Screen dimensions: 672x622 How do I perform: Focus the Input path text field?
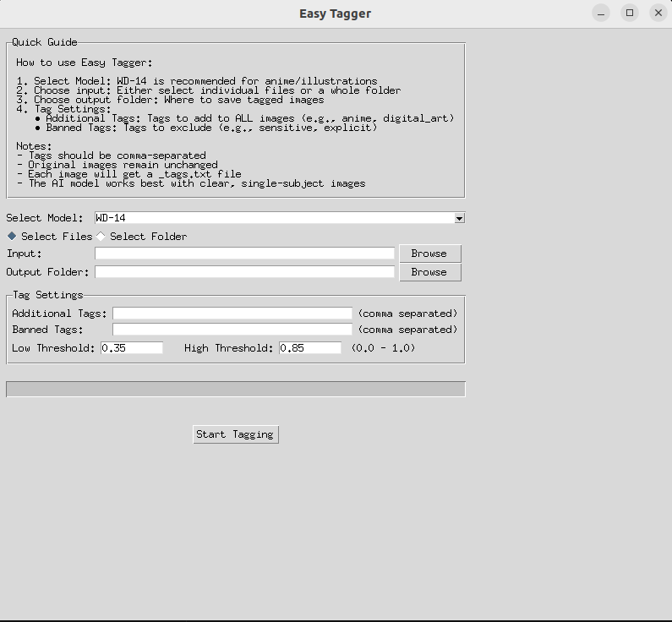(244, 254)
